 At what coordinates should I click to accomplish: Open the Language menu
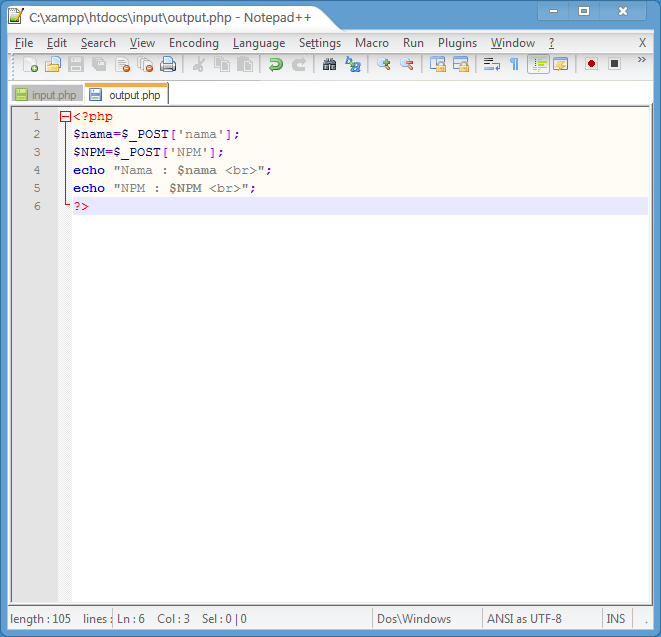click(259, 43)
